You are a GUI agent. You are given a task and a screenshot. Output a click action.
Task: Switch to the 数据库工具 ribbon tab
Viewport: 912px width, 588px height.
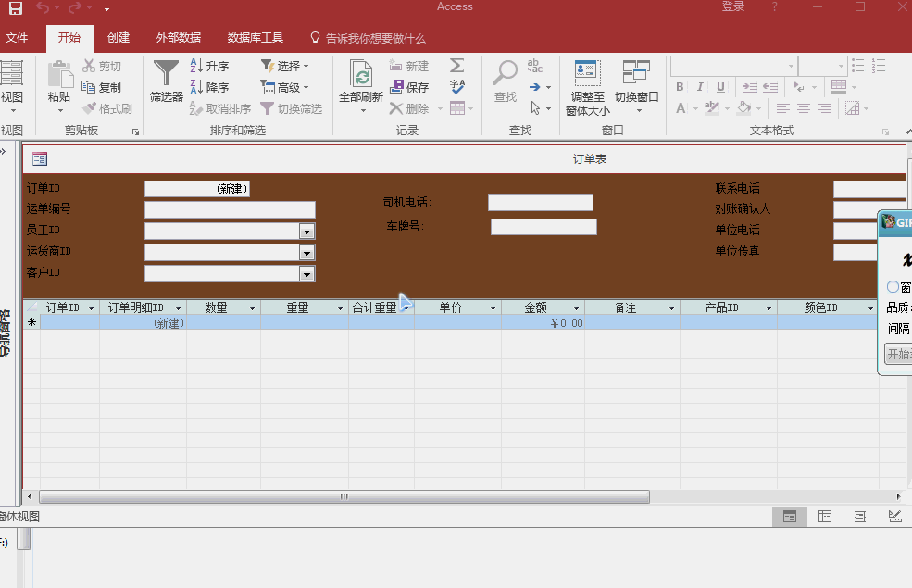coord(256,38)
